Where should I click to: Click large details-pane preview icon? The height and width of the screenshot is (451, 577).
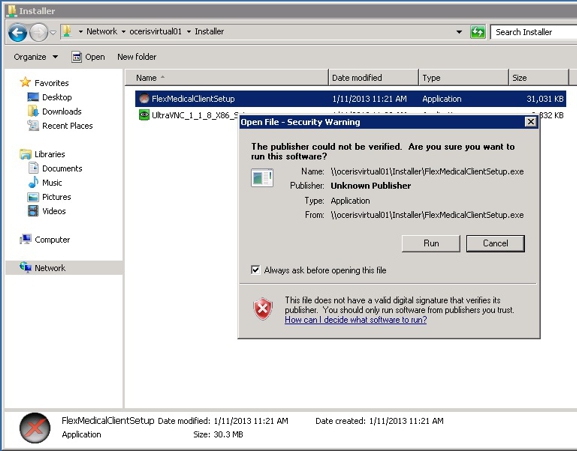(35, 428)
